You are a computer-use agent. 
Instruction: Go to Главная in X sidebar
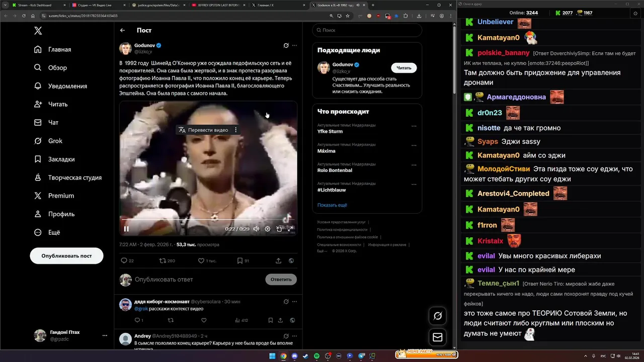pyautogui.click(x=53, y=49)
